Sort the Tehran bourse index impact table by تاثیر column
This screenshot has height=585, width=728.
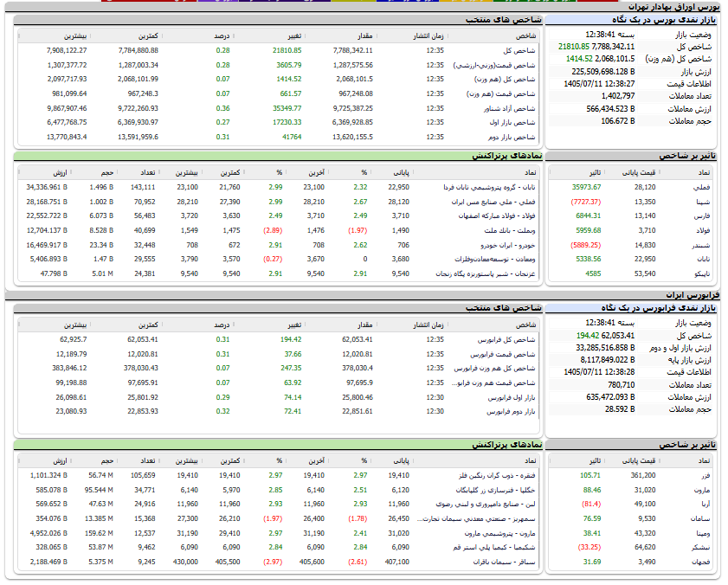point(596,173)
